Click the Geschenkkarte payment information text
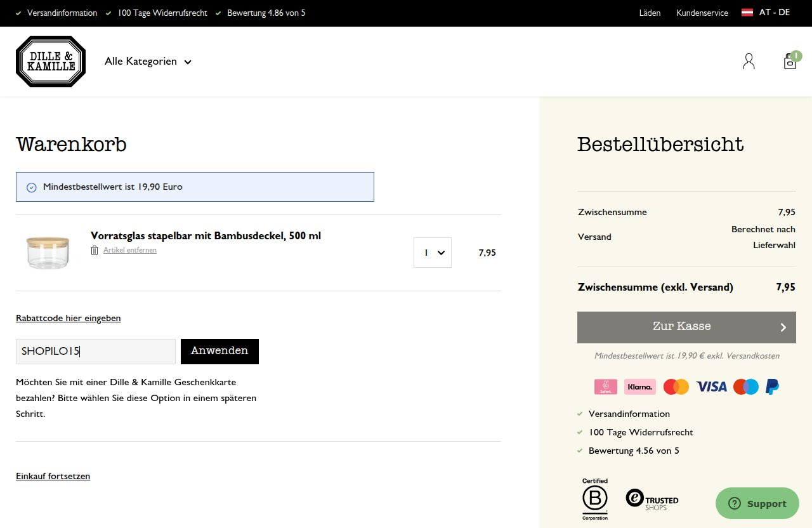Viewport: 812px width, 528px height. 136,398
